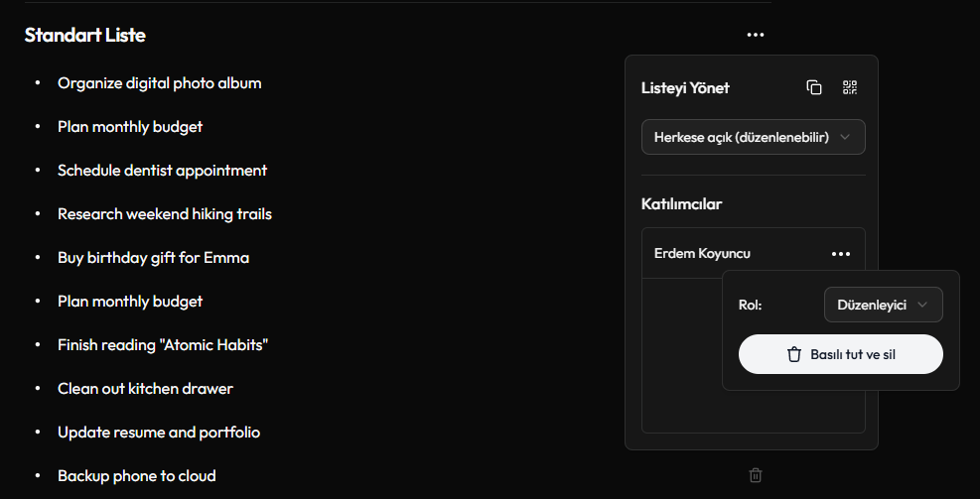Open the QR code icon in Listeyi Yönet
The height and width of the screenshot is (499, 980).
[x=849, y=87]
